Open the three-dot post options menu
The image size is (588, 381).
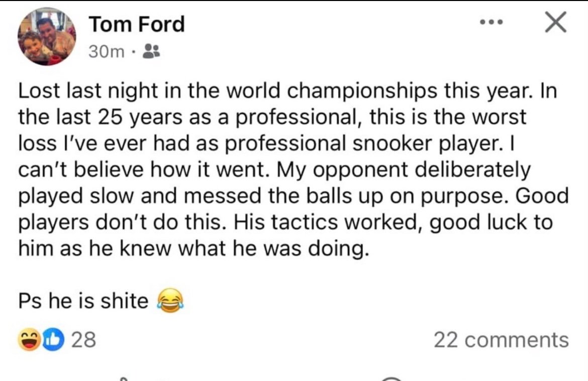491,23
